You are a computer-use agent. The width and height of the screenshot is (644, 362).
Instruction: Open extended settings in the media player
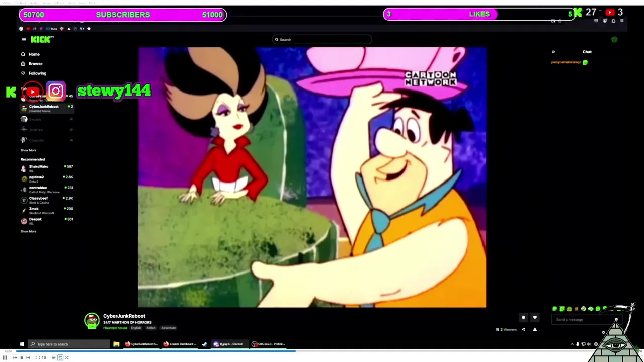pos(44,357)
